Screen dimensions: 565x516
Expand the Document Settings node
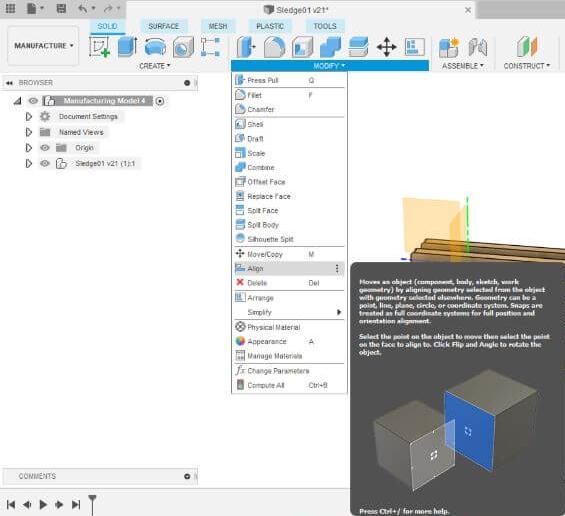click(x=29, y=116)
